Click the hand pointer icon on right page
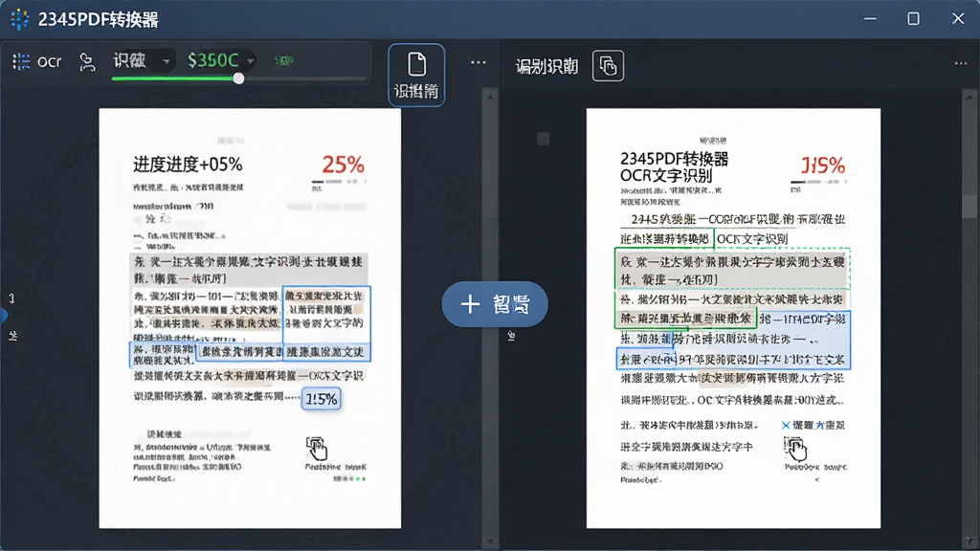Screen dimensions: 980x551 click(795, 448)
